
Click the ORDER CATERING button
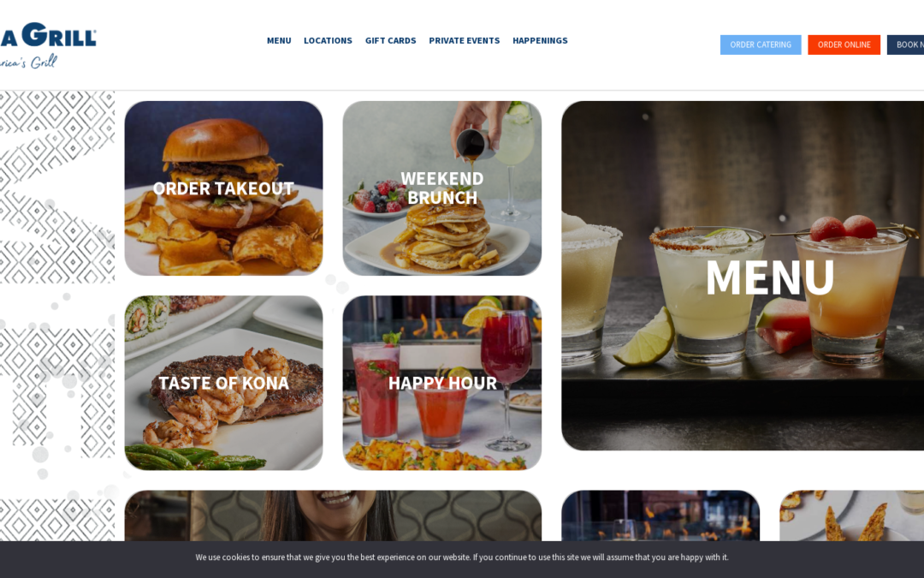point(761,45)
